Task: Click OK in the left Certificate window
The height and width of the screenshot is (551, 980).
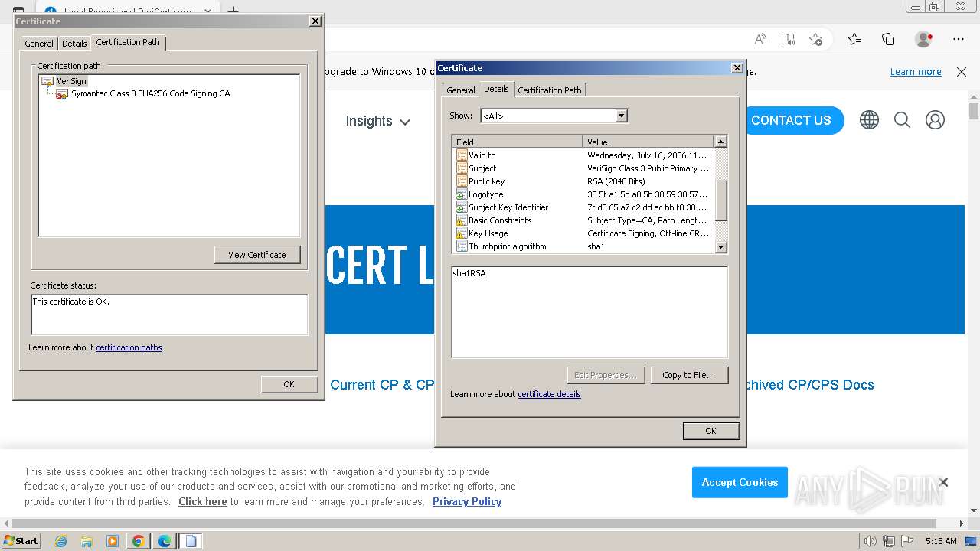Action: coord(289,384)
